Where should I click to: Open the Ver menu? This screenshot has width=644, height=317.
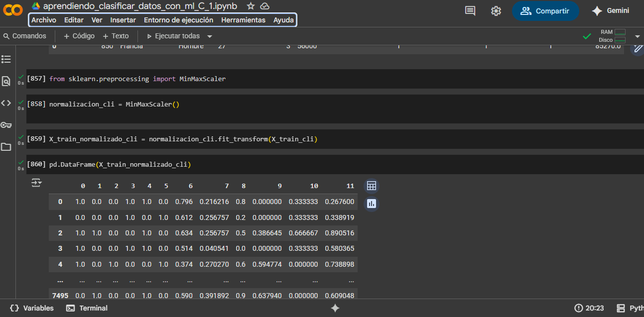(97, 20)
